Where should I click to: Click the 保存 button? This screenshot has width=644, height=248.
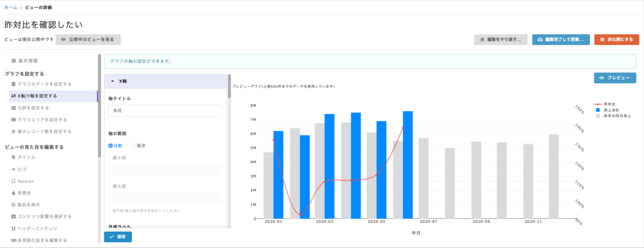tap(118, 237)
